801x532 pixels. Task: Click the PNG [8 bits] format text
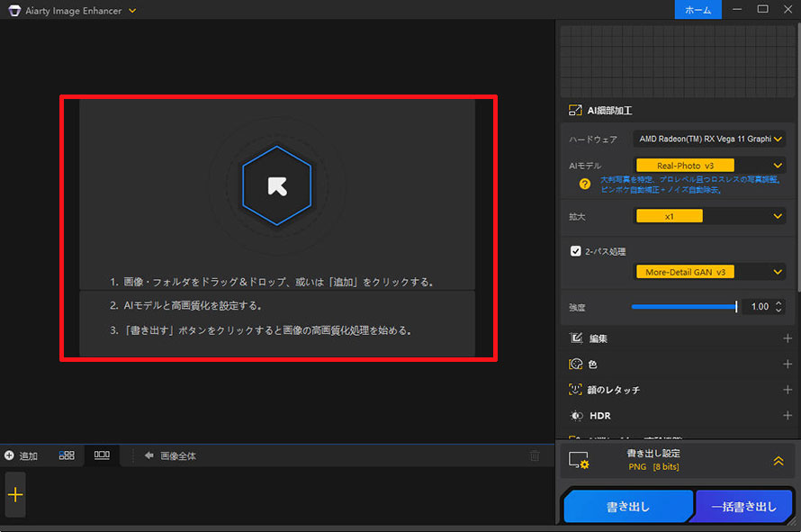click(653, 466)
